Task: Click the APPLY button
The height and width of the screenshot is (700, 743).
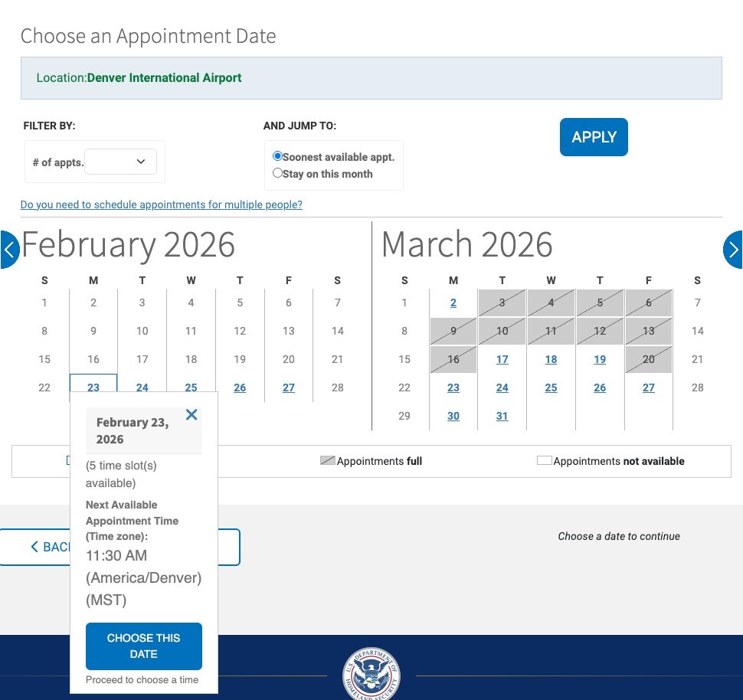Action: 594,137
